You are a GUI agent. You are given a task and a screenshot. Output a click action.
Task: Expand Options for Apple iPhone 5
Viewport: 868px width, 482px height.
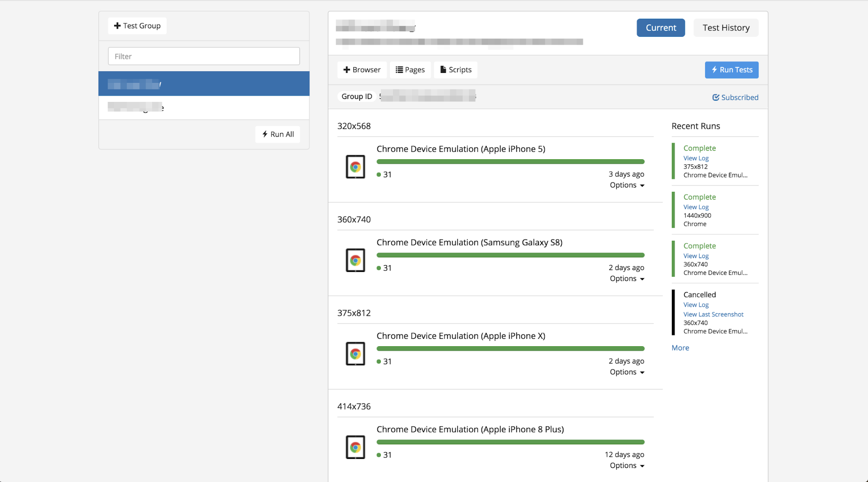coord(627,185)
